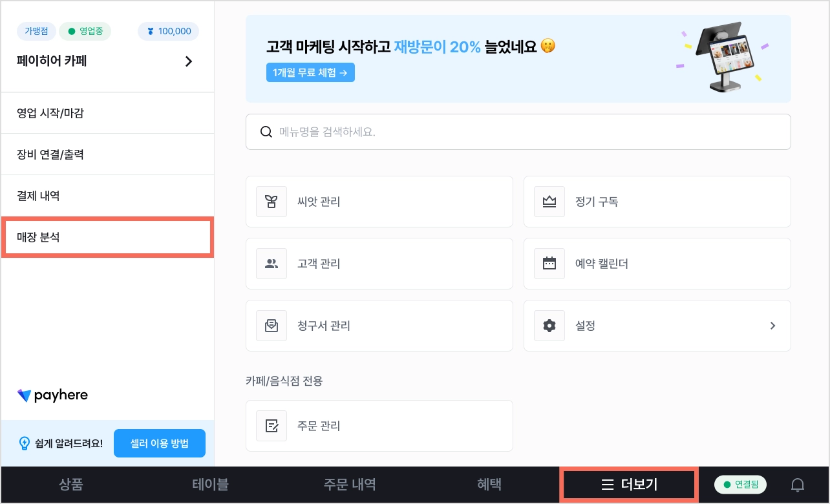Open 장비 연결/출력 menu item
This screenshot has height=504, width=830.
107,154
